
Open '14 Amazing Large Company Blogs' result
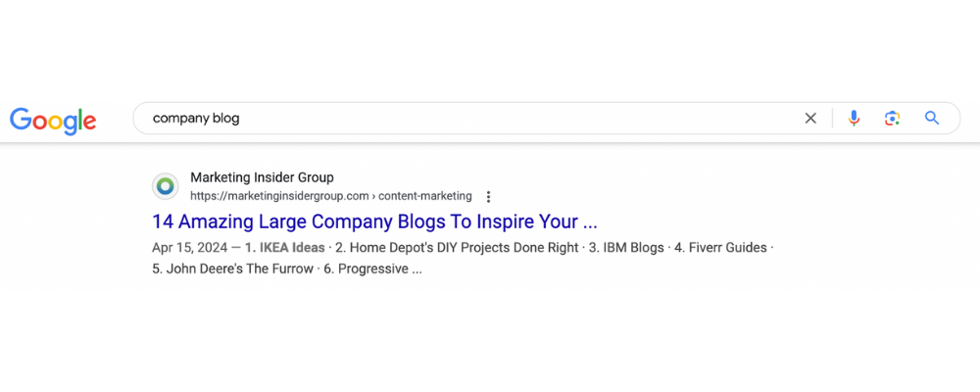374,221
